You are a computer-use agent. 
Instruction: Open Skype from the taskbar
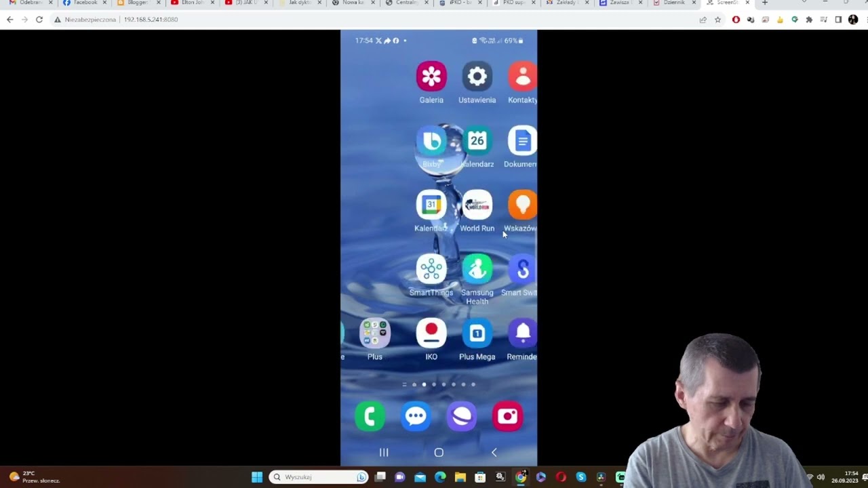pos(580,477)
